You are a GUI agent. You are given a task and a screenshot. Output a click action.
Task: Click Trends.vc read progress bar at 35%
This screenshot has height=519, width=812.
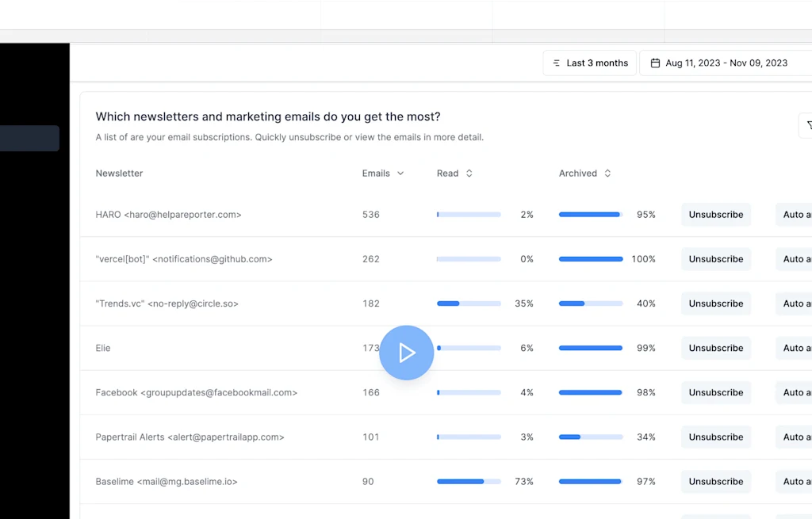pos(469,303)
